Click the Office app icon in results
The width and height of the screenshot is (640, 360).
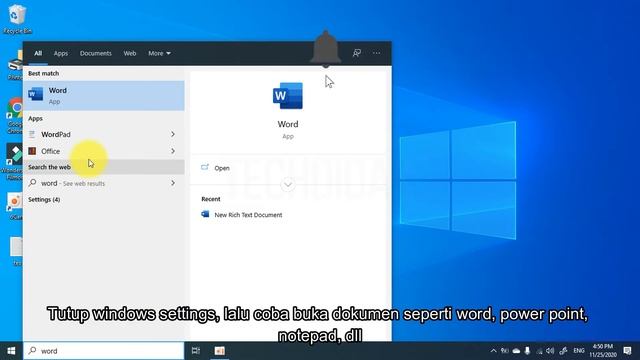click(32, 151)
